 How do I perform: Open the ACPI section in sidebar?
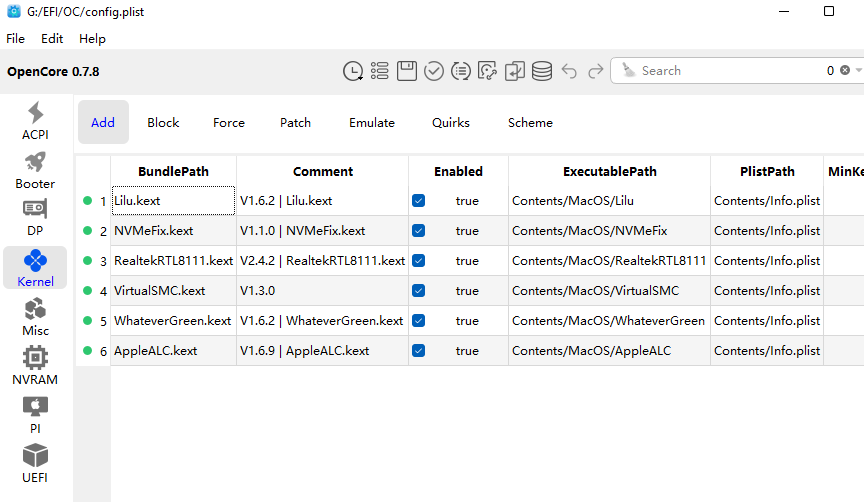35,121
